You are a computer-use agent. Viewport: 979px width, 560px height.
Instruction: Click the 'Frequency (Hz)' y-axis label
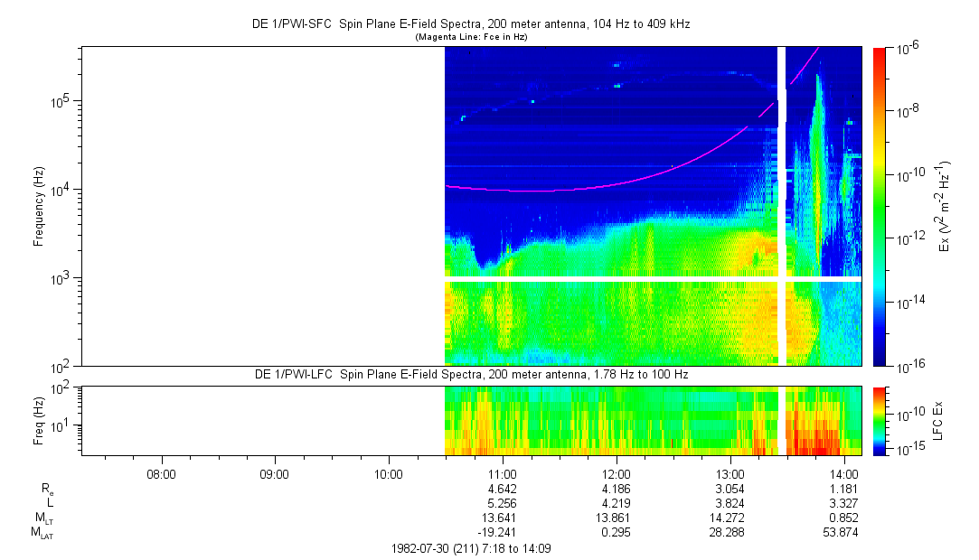(39, 206)
